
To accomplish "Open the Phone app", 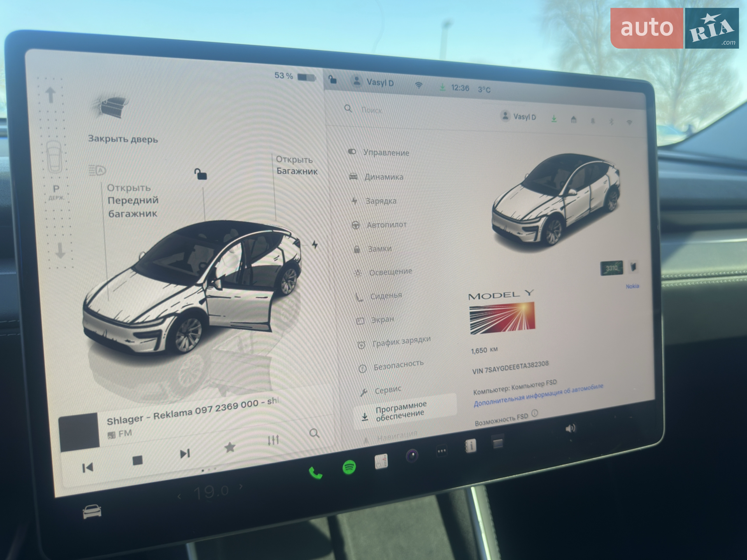I will point(315,472).
